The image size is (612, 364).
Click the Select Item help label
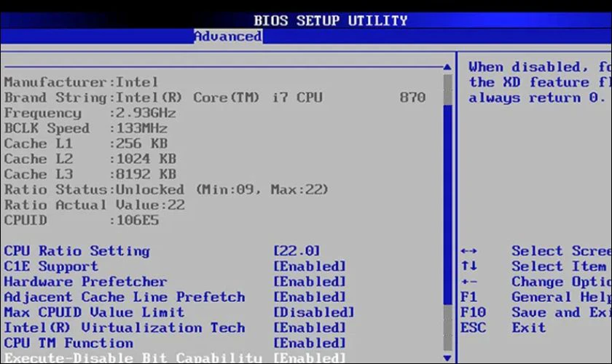coord(559,266)
